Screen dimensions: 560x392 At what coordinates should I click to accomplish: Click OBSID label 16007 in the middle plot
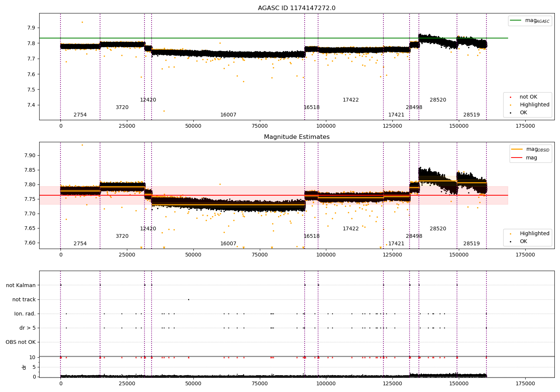(x=228, y=244)
